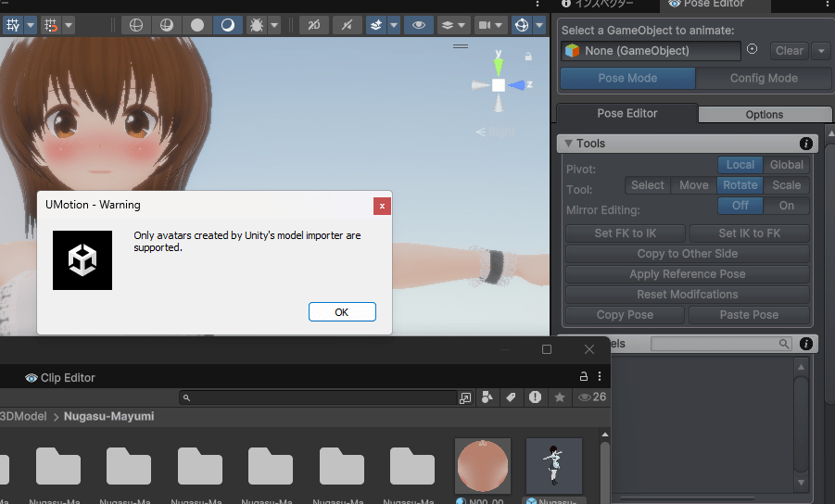Toggle scene audio mute icon

(347, 25)
